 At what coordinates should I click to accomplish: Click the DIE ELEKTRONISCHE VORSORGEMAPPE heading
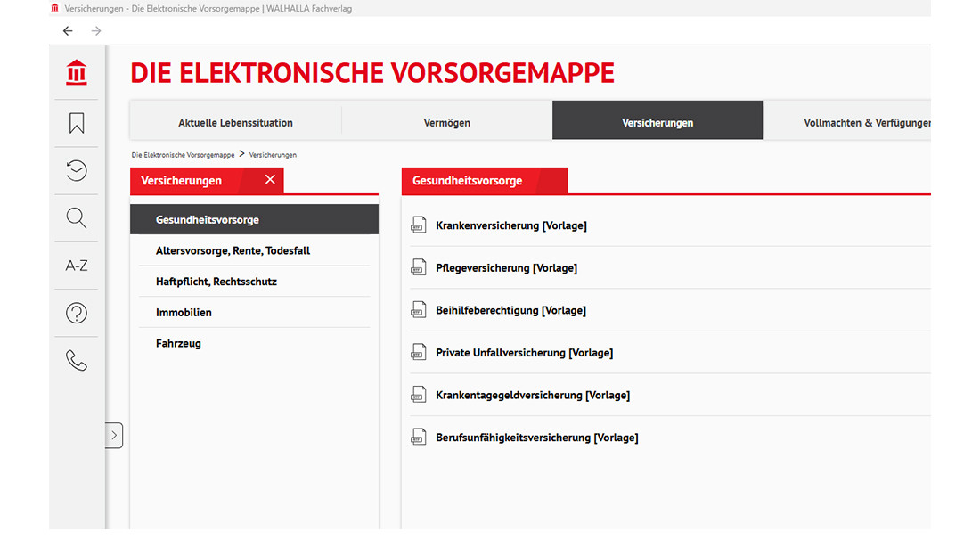point(372,73)
